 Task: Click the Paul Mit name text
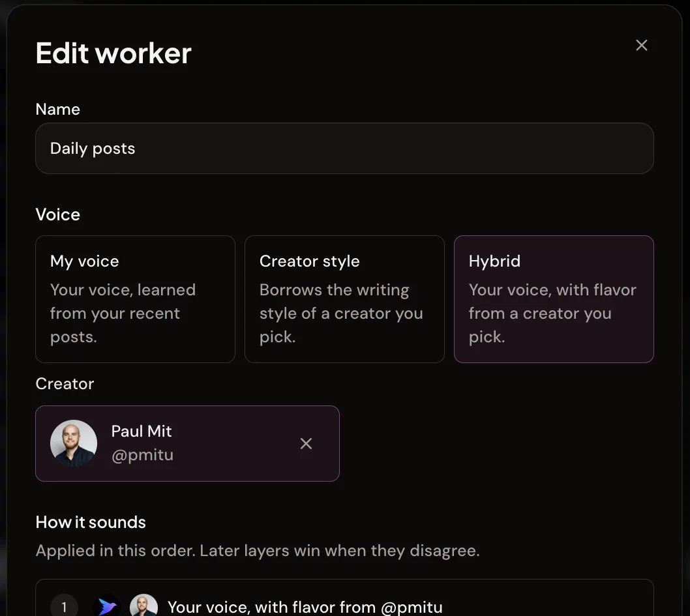pos(142,432)
